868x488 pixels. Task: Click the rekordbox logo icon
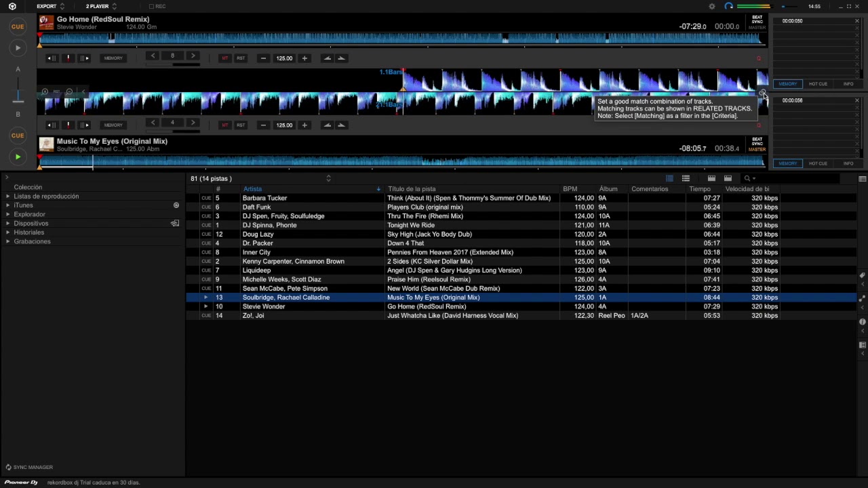(x=12, y=7)
